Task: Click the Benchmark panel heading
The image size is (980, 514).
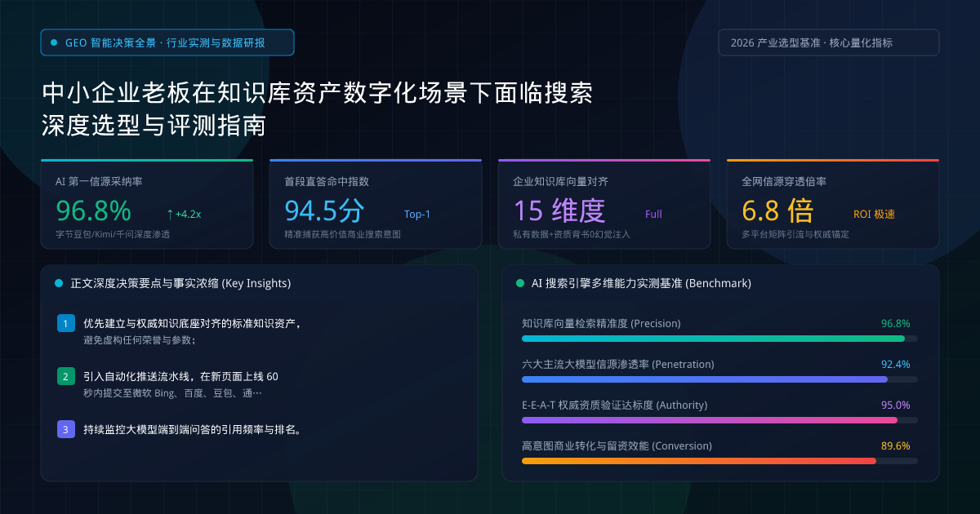Action: tap(641, 284)
